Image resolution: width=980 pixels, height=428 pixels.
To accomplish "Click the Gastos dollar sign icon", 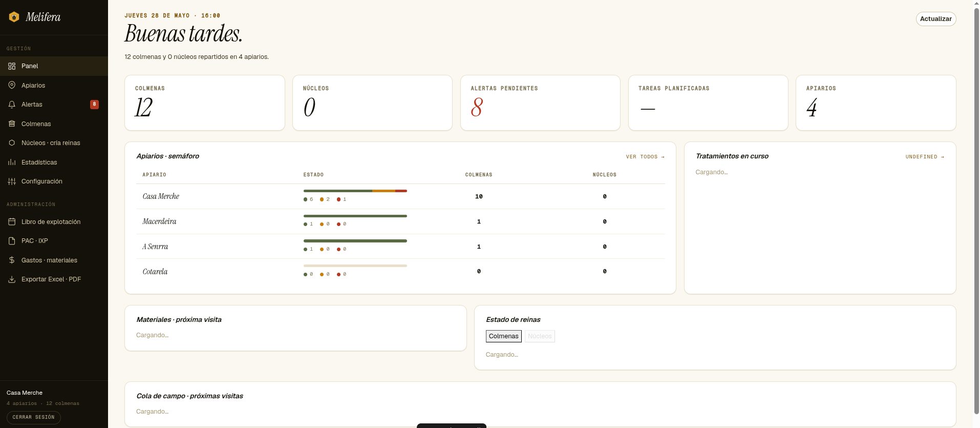I will (x=12, y=260).
